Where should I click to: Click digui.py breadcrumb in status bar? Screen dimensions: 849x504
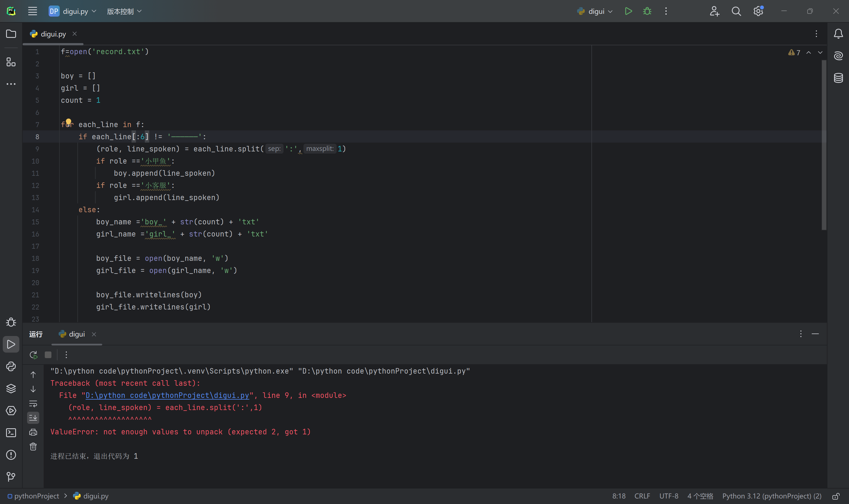pos(91,496)
